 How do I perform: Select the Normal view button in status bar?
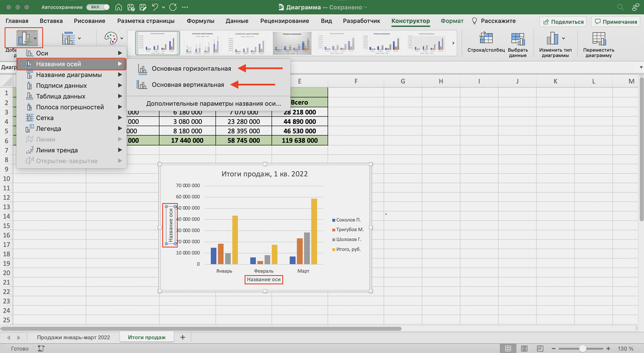(x=508, y=348)
